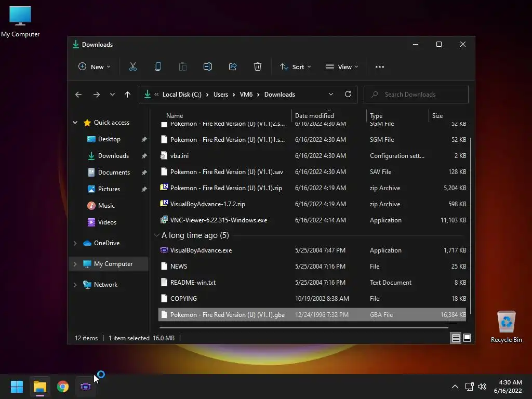Go forward with the right arrow
Screen dimensions: 532x399
pyautogui.click(x=96, y=95)
